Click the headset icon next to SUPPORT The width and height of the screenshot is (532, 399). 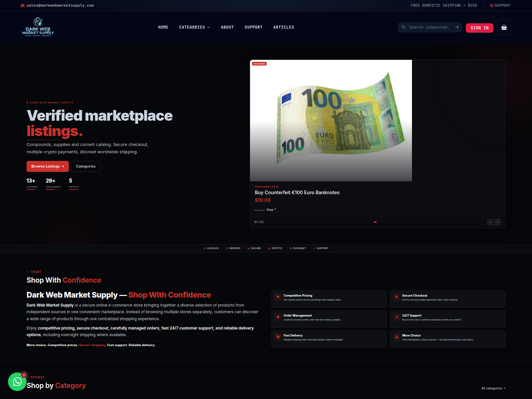click(491, 6)
